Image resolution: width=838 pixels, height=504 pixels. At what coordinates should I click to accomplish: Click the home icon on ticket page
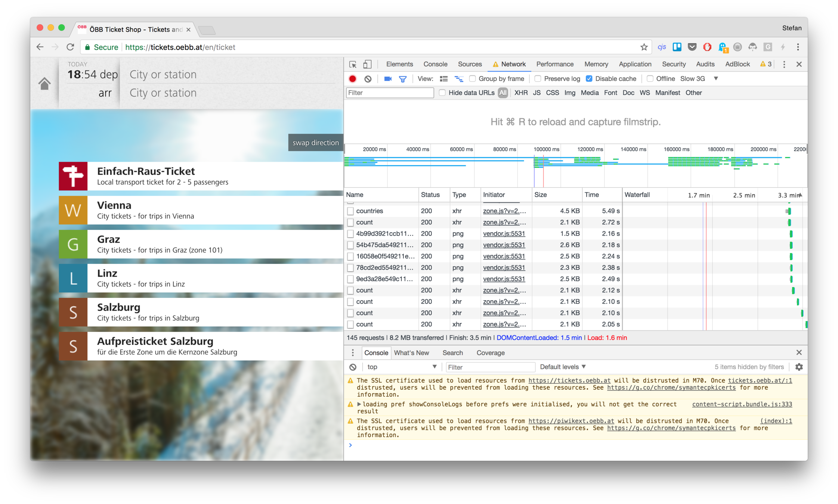[x=44, y=83]
